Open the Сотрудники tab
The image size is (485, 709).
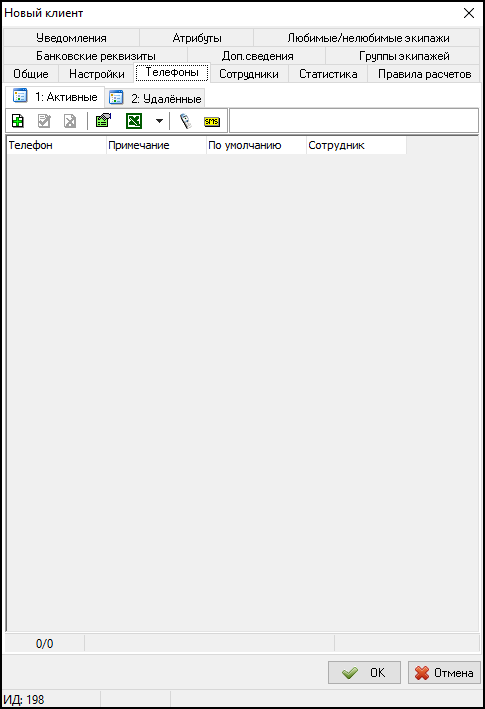(249, 74)
